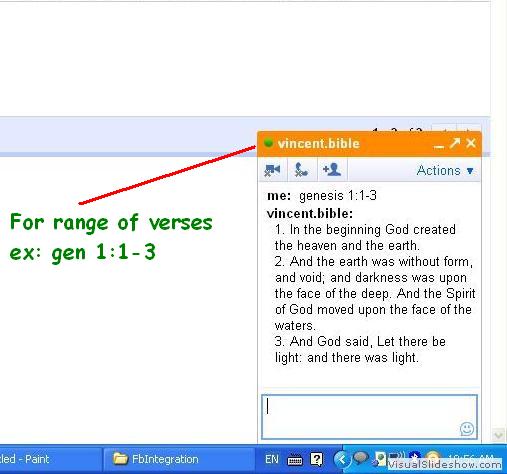Open the language bar help icon
This screenshot has height=474, width=507.
(x=317, y=459)
